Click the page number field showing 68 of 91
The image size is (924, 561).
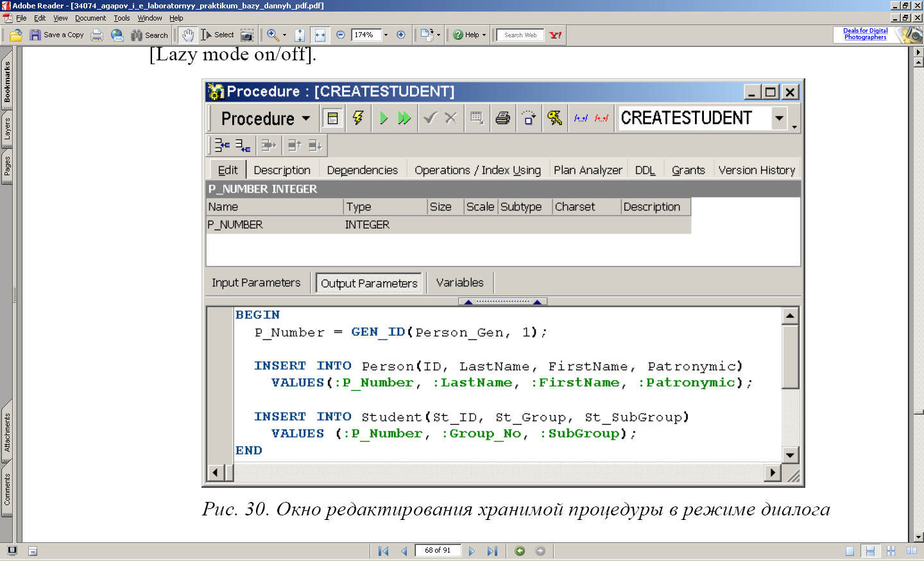pos(438,551)
